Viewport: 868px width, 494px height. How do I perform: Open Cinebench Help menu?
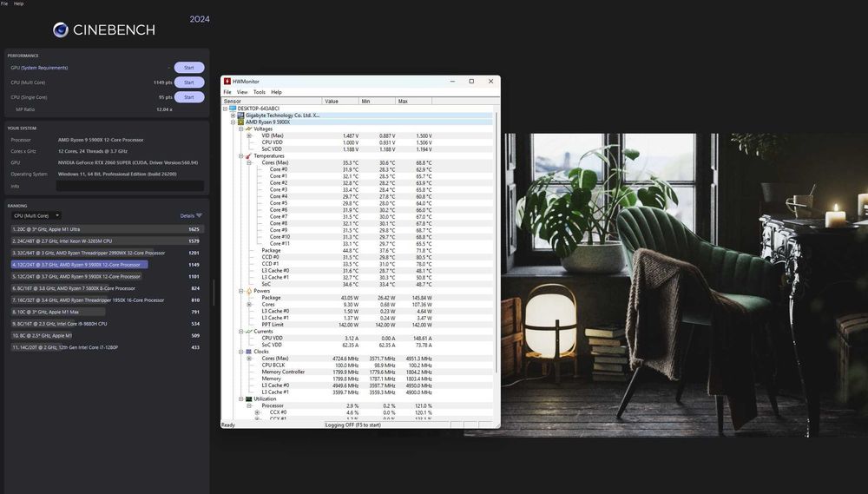pos(18,3)
